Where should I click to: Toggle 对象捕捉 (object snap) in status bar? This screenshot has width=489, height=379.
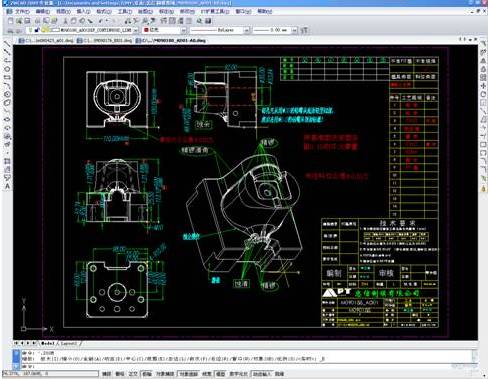click(x=165, y=374)
